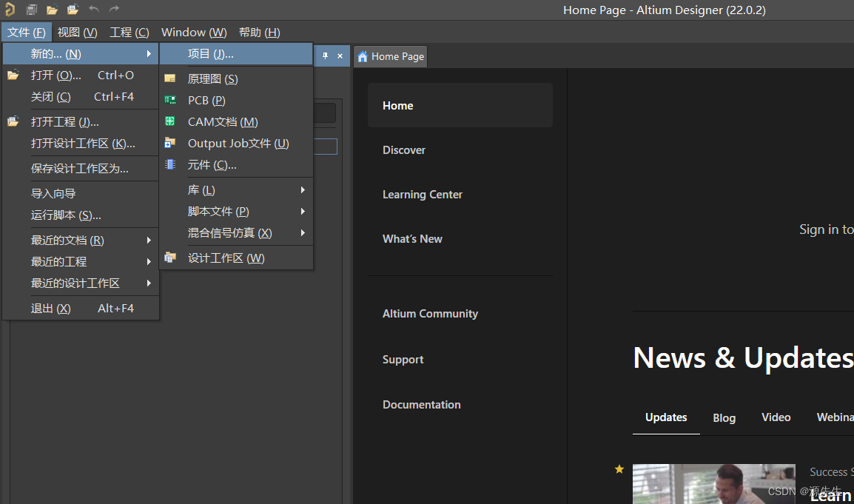Switch to the Updates news tab
The height and width of the screenshot is (504, 854).
[666, 417]
